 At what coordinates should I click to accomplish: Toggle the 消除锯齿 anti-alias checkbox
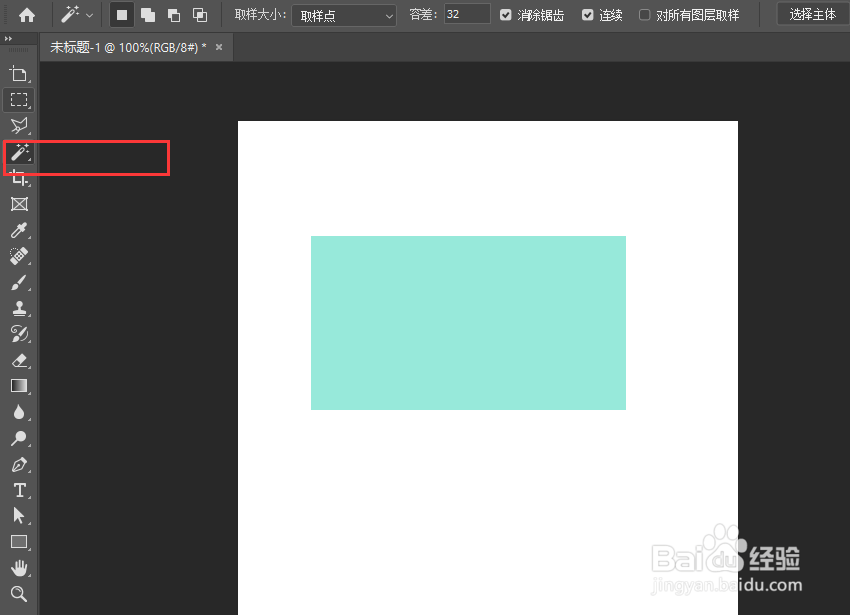pos(506,15)
